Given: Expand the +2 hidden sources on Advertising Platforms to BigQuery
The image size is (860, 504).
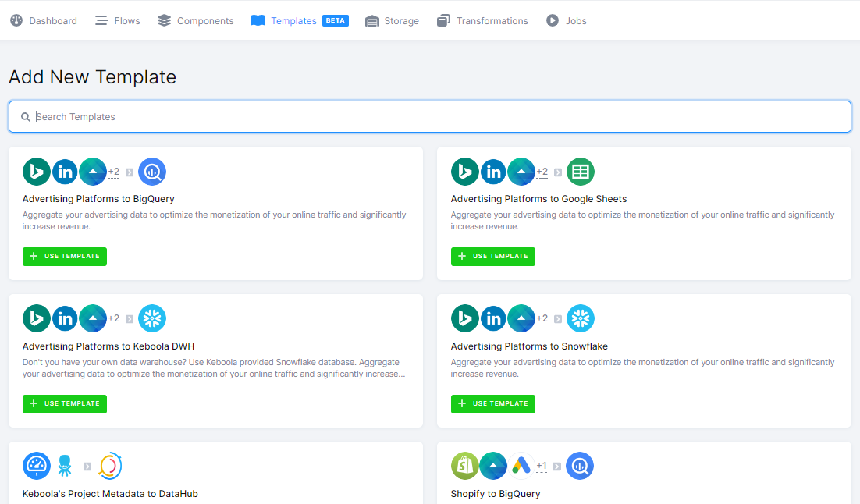Looking at the screenshot, I should click(x=114, y=171).
